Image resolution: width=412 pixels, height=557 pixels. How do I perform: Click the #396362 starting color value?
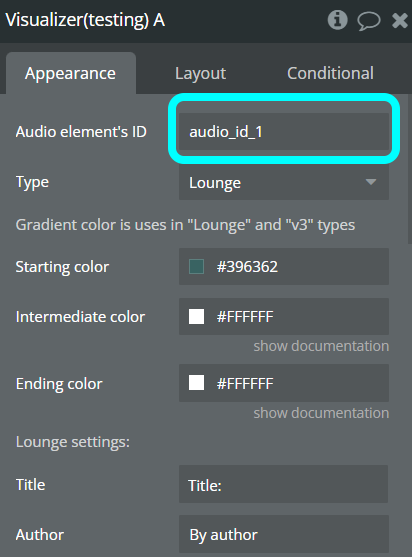[247, 267]
